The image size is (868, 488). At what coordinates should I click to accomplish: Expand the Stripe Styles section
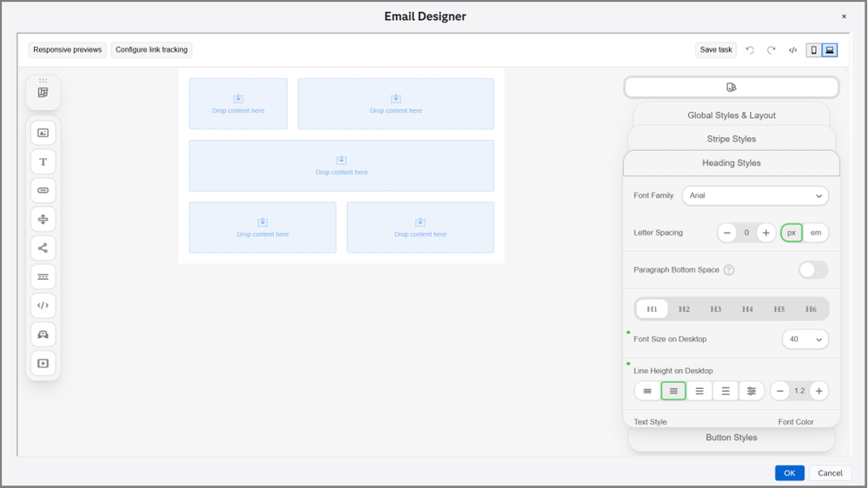(x=732, y=139)
